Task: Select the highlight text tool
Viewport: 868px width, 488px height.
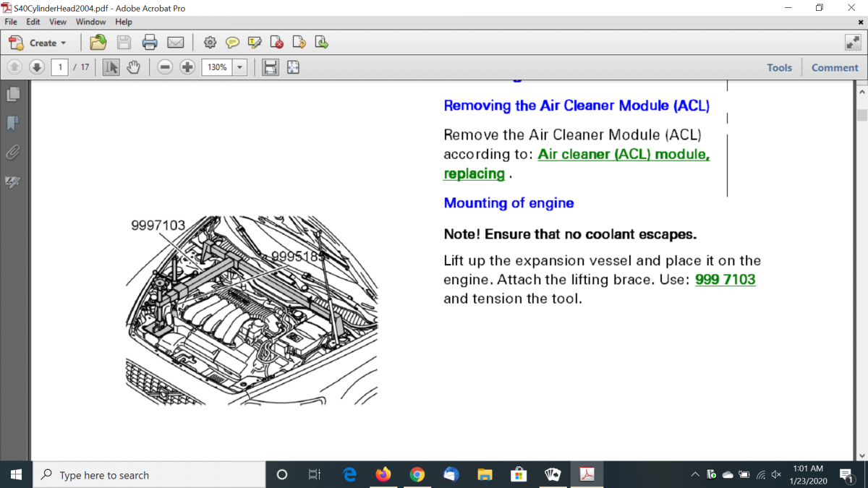Action: point(255,43)
